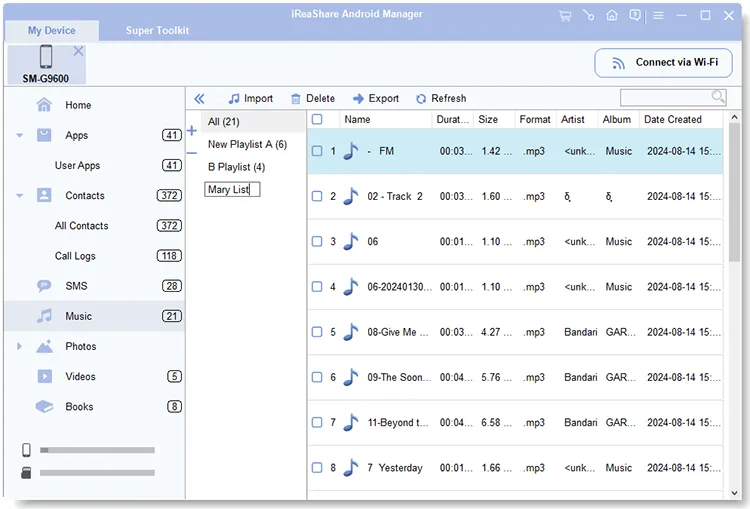The height and width of the screenshot is (509, 750).
Task: Click the Photos mountain icon in sidebar
Action: 44,346
